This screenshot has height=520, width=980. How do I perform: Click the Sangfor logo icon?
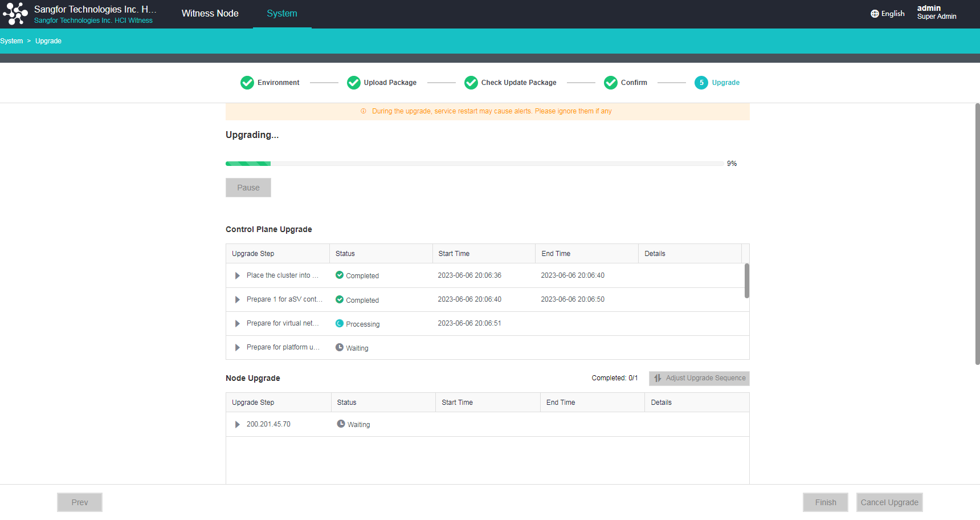click(x=15, y=14)
